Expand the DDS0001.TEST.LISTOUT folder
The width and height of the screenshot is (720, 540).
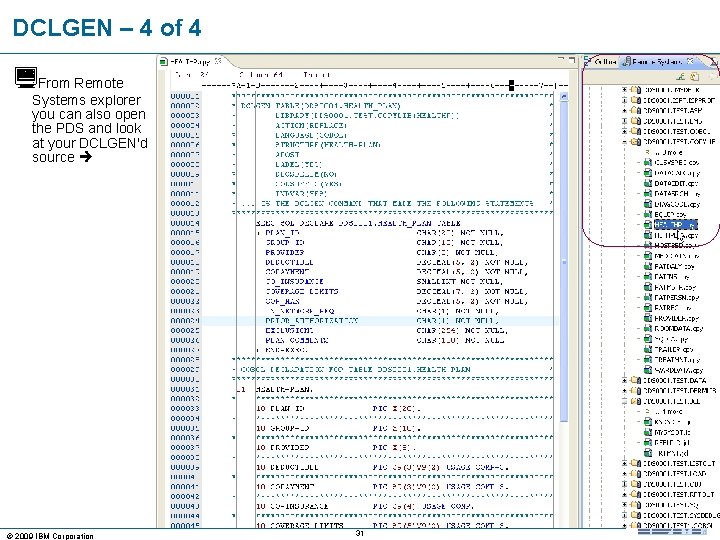(x=624, y=463)
